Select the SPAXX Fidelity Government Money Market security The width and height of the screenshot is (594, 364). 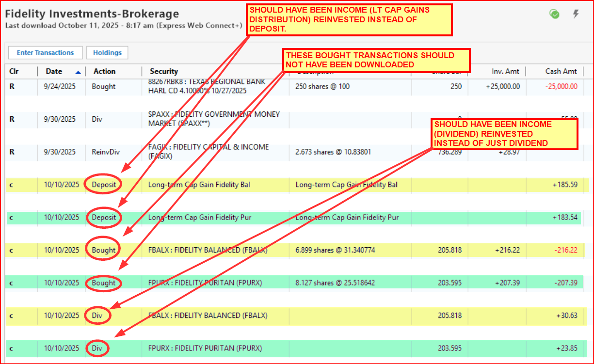(x=214, y=119)
